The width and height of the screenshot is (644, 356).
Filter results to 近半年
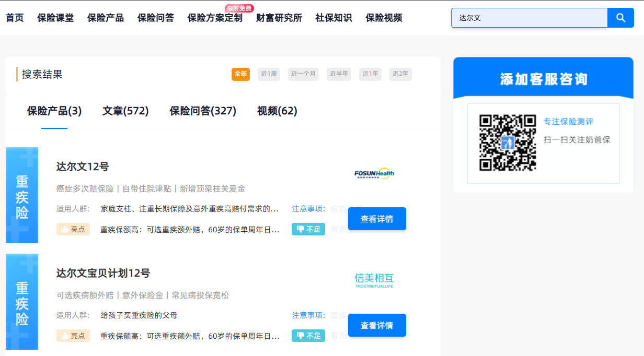click(x=339, y=74)
